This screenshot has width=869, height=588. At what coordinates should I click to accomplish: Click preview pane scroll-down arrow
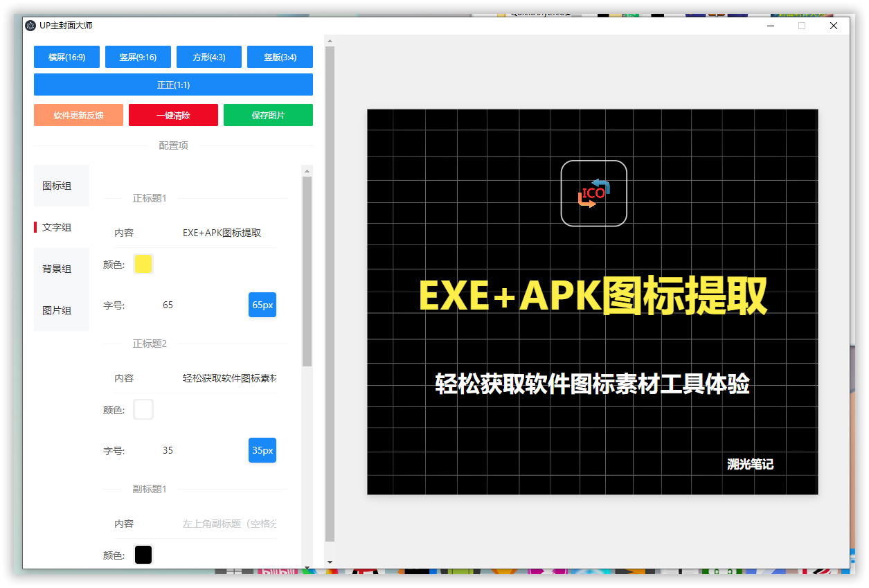[x=330, y=562]
